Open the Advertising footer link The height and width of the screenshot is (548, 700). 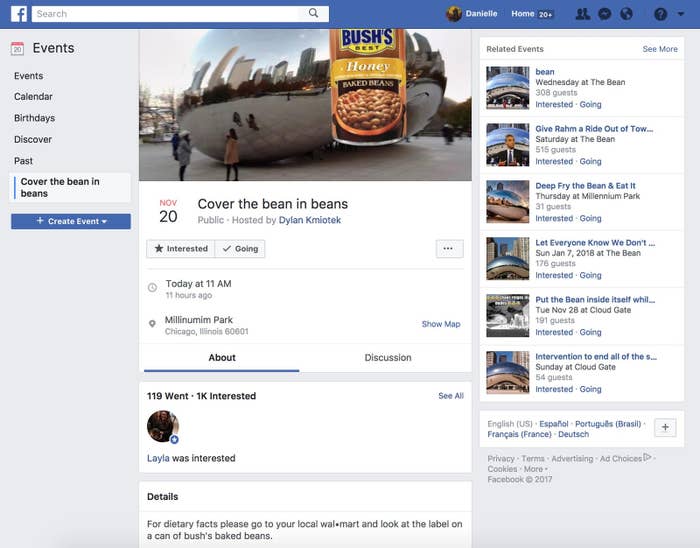(572, 458)
